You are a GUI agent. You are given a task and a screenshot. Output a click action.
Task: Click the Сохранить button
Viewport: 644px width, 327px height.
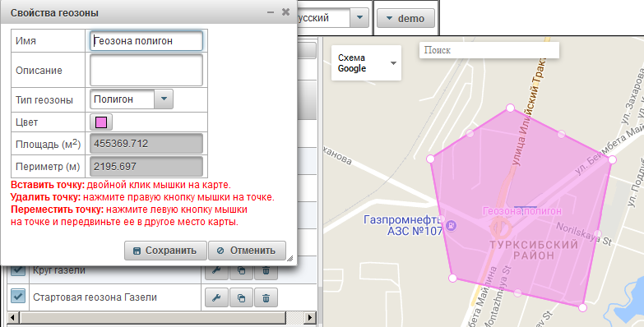[165, 251]
